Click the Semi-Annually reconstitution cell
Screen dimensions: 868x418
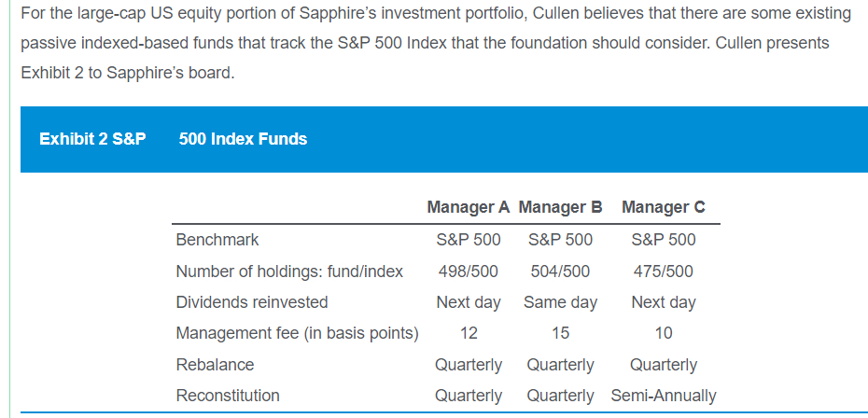(664, 396)
